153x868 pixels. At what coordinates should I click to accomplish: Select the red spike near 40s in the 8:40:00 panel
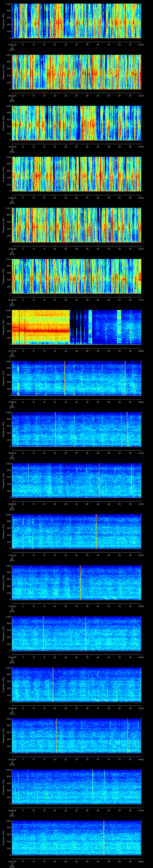pos(99,481)
